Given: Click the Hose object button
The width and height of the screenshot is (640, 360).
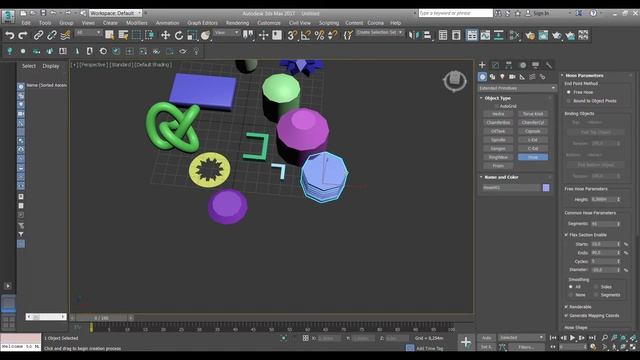Looking at the screenshot, I should (x=533, y=157).
